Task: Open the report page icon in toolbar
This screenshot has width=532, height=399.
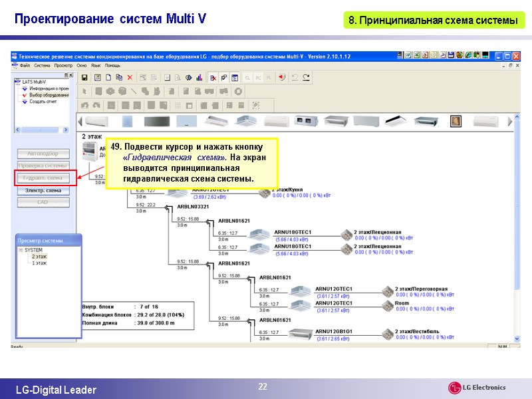Action: coord(167,78)
